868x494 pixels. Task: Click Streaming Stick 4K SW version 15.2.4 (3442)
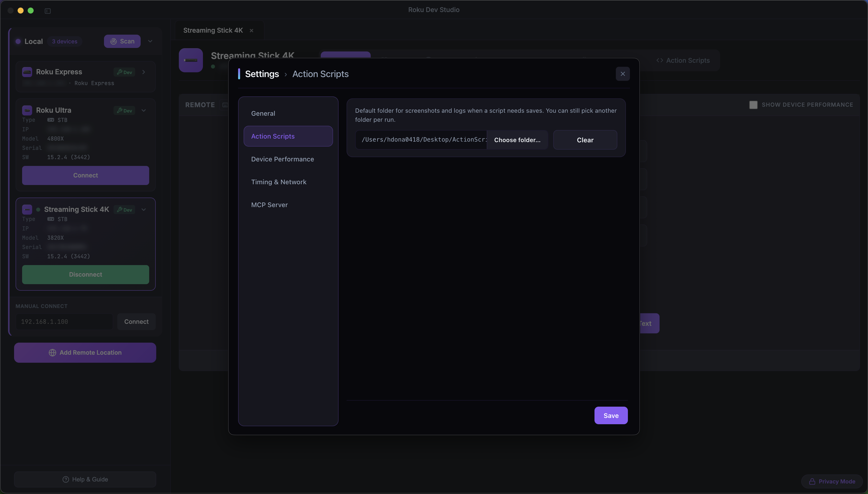69,256
